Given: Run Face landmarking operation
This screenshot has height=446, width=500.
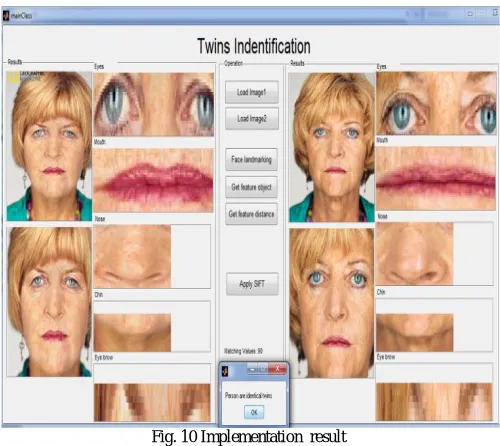Looking at the screenshot, I should pos(252,159).
